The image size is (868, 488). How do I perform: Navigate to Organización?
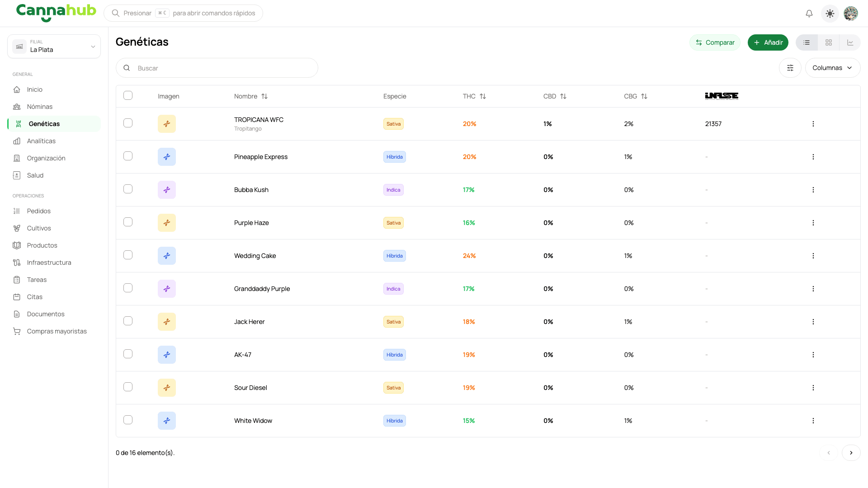pyautogui.click(x=54, y=158)
